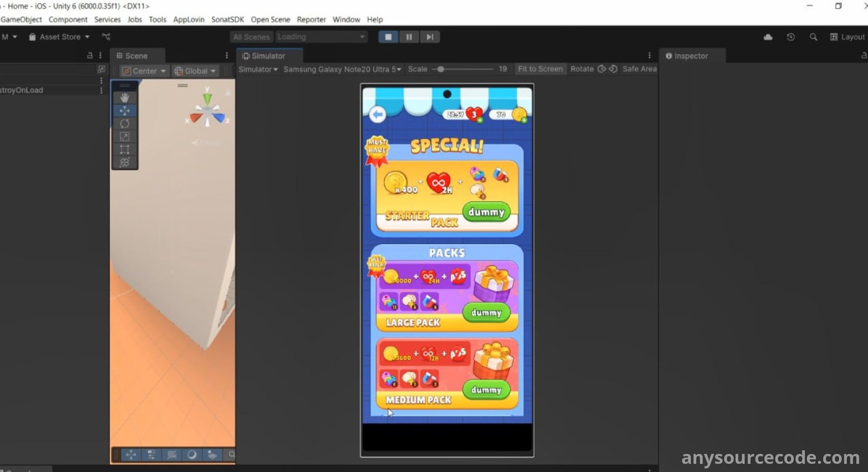The width and height of the screenshot is (868, 472).
Task: Select the Rect tool in Scene toolbar
Action: tap(124, 150)
